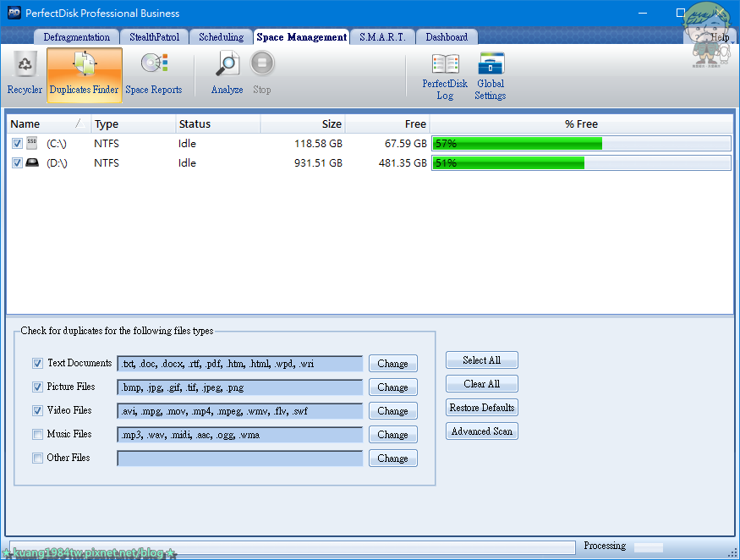
Task: Click the empty Other Files extensions field
Action: tap(239, 458)
